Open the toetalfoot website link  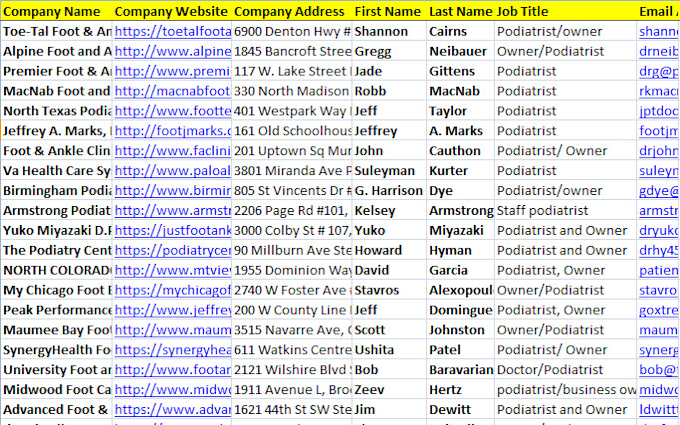pyautogui.click(x=173, y=31)
